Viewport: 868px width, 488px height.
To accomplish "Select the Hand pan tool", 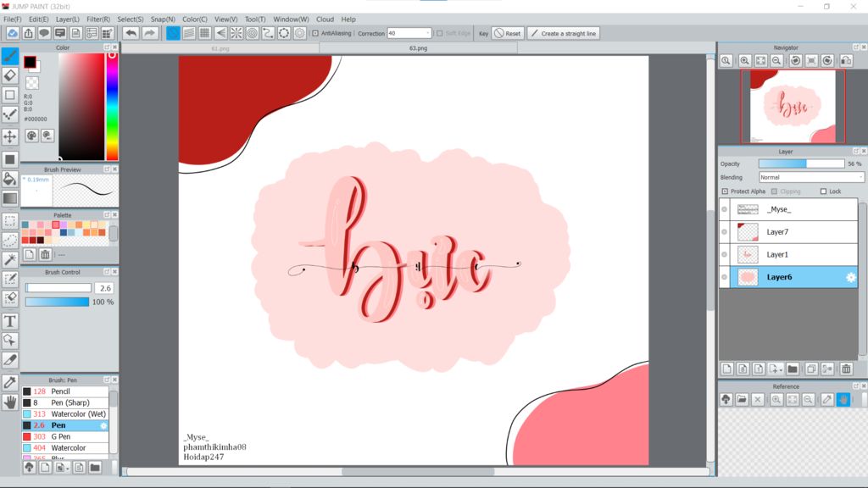I will 10,402.
